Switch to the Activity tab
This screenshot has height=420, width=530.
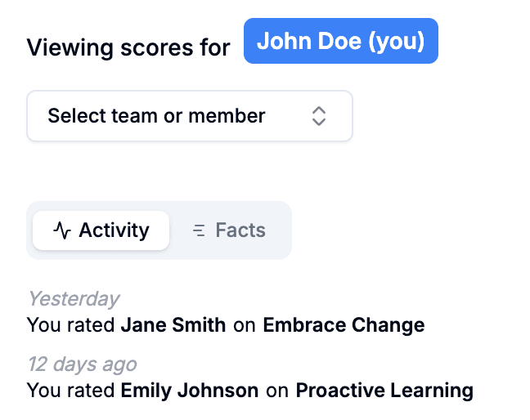tap(101, 230)
